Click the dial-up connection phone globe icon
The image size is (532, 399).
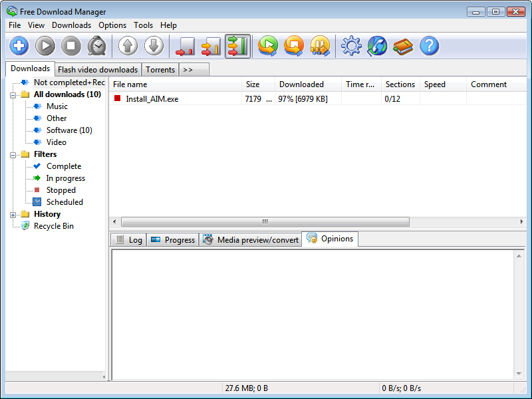(377, 46)
